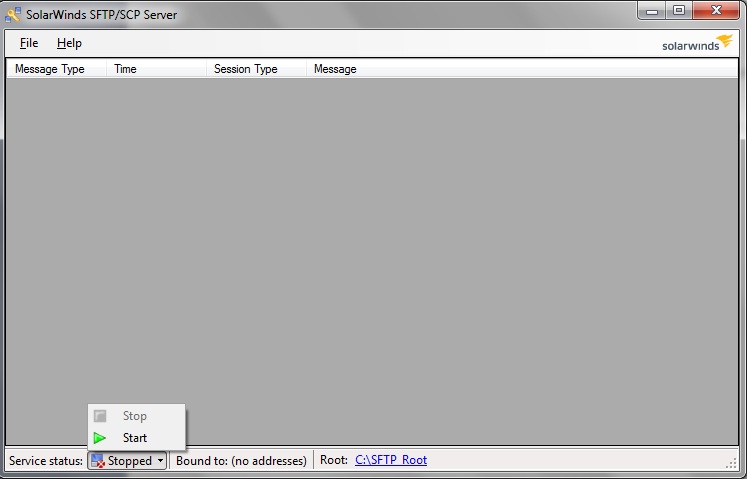
Task: Click the Message column header
Action: [x=335, y=69]
